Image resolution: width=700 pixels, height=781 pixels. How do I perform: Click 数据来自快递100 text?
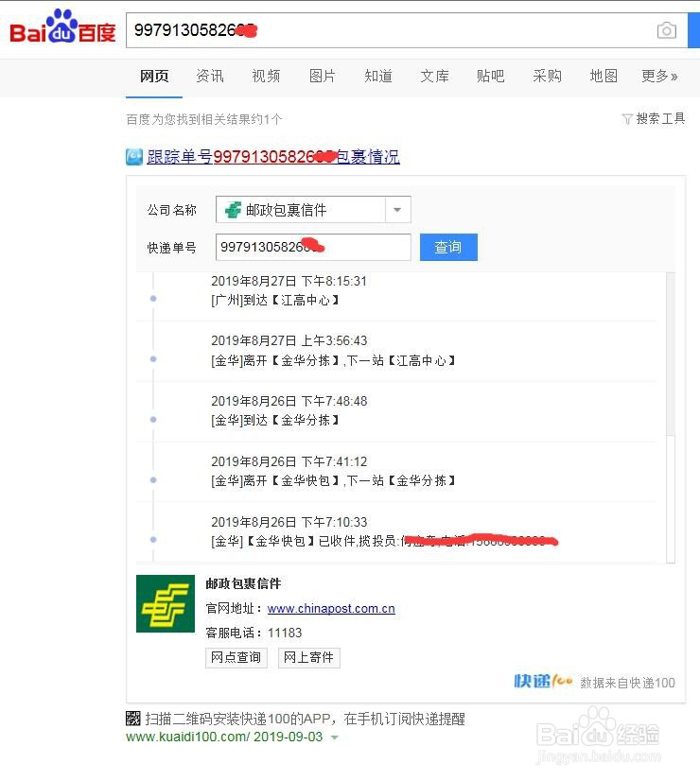tap(627, 683)
